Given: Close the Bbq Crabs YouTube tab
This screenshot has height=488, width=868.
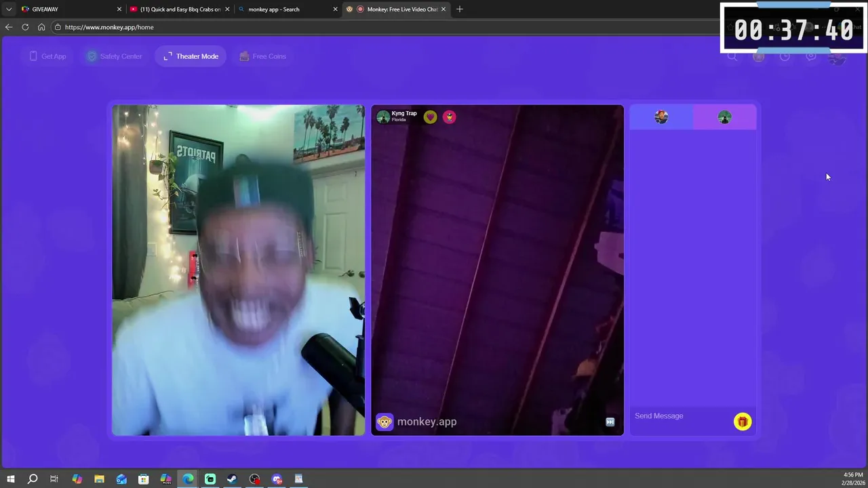Looking at the screenshot, I should pos(227,9).
